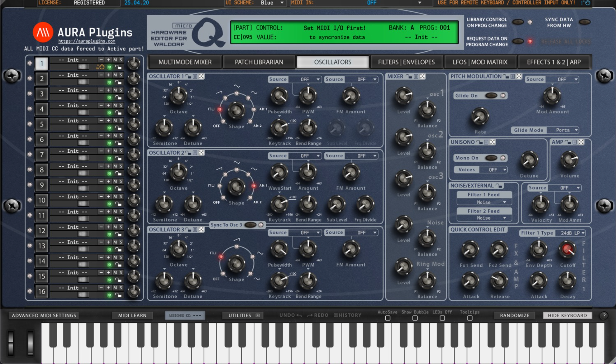Click the AMP section dice icon
Screen dimensions: 616x364
pos(581,142)
